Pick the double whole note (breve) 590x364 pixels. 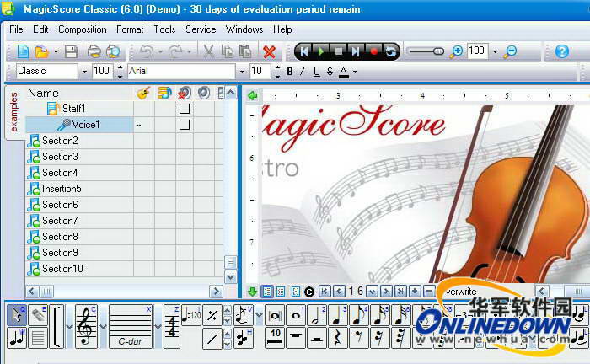275,315
